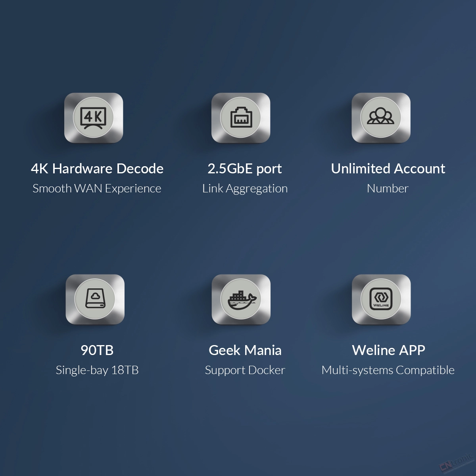Click the 4K TV icon button
The width and height of the screenshot is (476, 476).
(94, 118)
